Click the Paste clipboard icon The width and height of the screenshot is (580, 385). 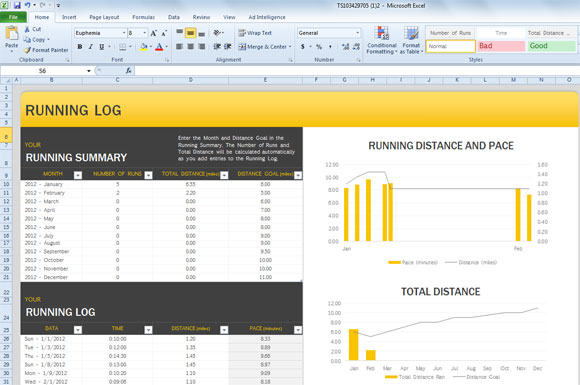point(11,33)
